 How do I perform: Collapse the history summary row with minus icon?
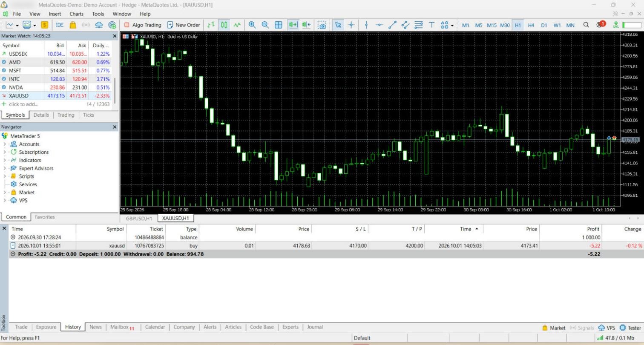click(x=13, y=254)
